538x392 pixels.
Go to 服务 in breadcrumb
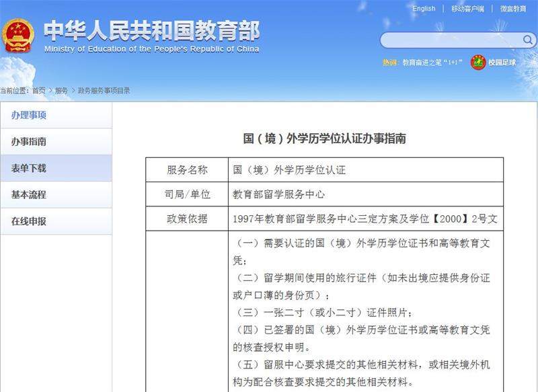pos(61,91)
